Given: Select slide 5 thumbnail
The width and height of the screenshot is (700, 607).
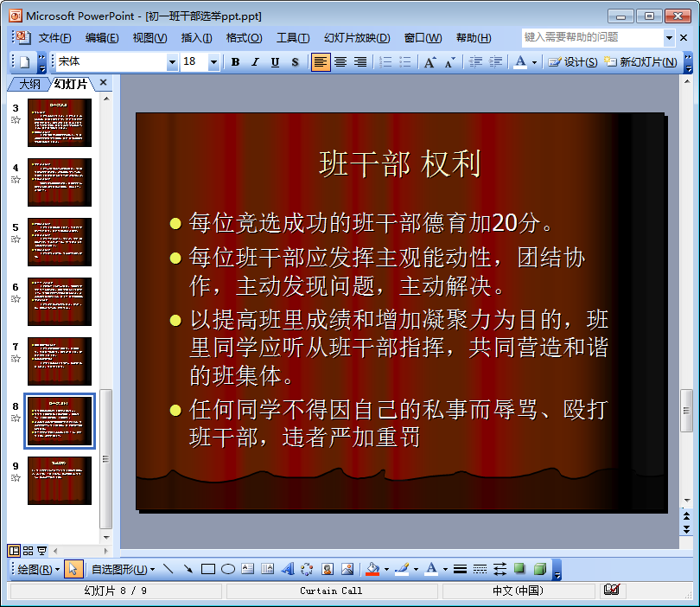Looking at the screenshot, I should coord(60,242).
